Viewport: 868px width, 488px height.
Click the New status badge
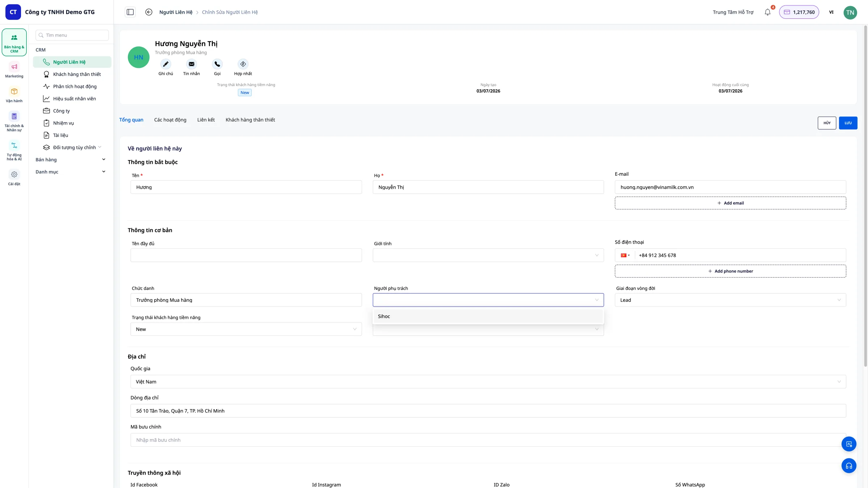click(x=245, y=93)
